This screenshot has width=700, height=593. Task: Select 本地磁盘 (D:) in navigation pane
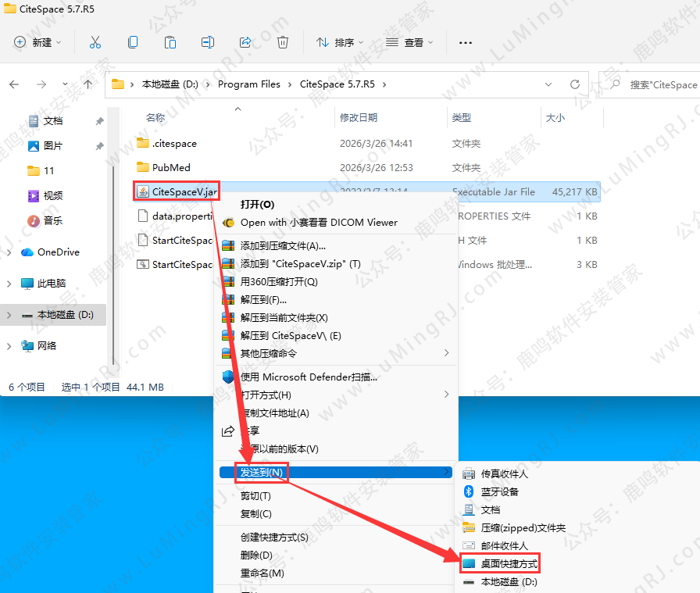(x=53, y=315)
